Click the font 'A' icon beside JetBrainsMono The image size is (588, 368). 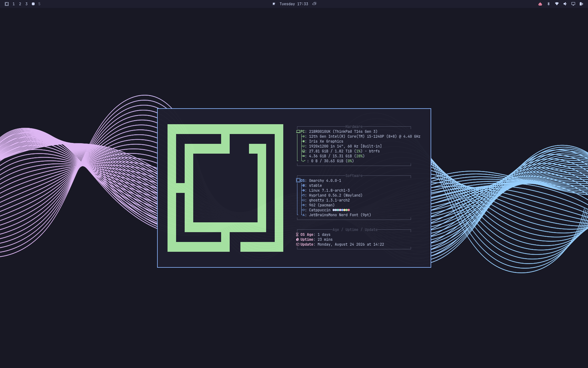[303, 215]
